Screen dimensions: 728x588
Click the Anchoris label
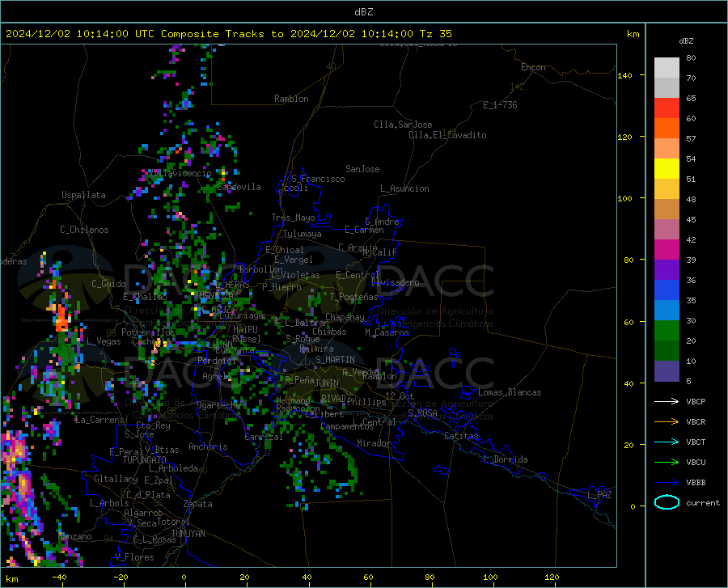click(x=208, y=446)
